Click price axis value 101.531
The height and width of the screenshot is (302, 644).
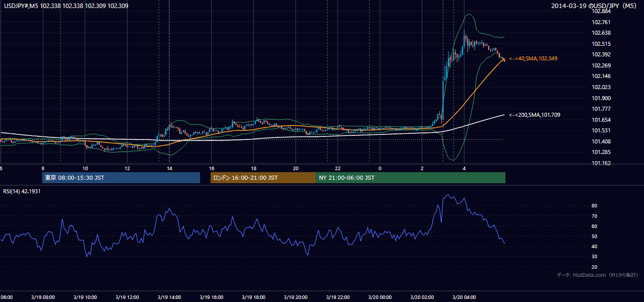pyautogui.click(x=601, y=130)
